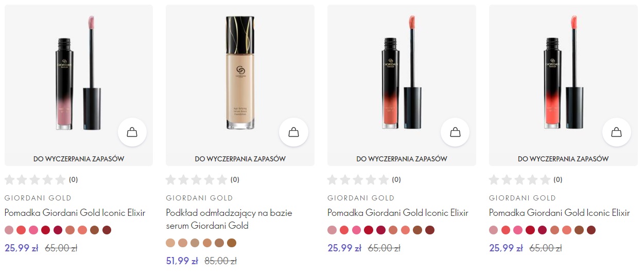Viewport: 644px width, 275px height.
Task: Click Giordani Gold brand label above foundation
Action: tap(199, 198)
